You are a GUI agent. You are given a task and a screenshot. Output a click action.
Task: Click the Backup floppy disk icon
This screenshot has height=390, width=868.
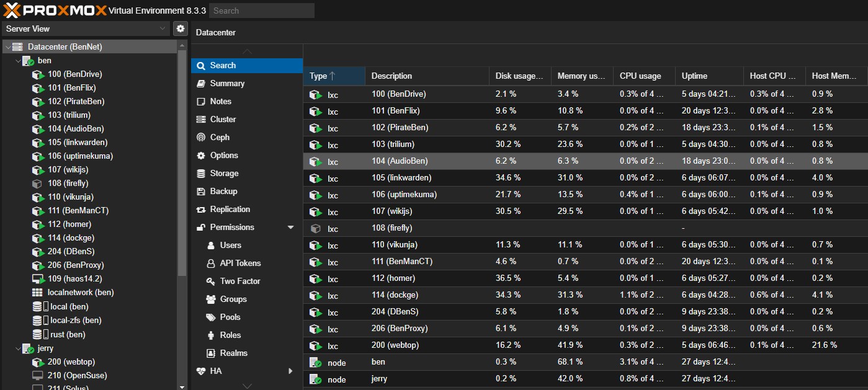pos(201,192)
